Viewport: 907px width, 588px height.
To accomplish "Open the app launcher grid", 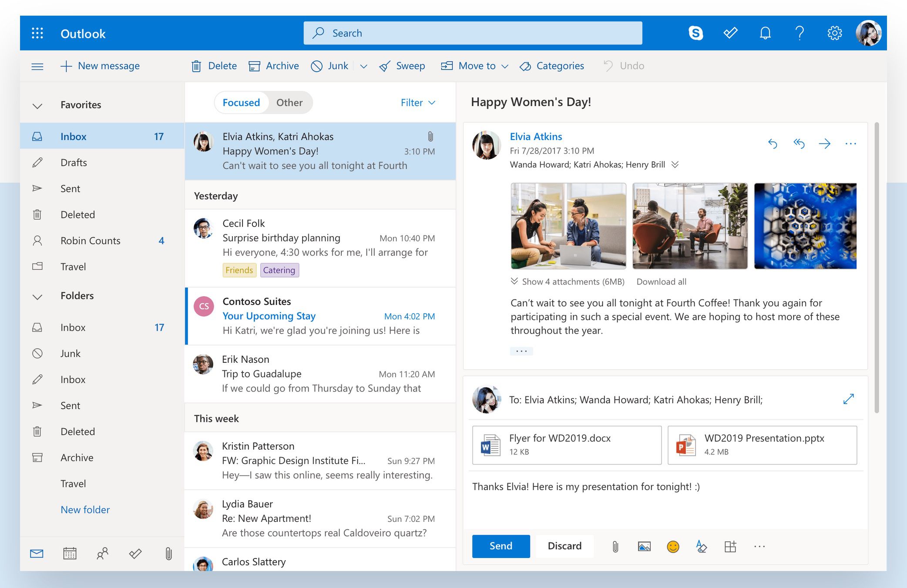I will 37,33.
